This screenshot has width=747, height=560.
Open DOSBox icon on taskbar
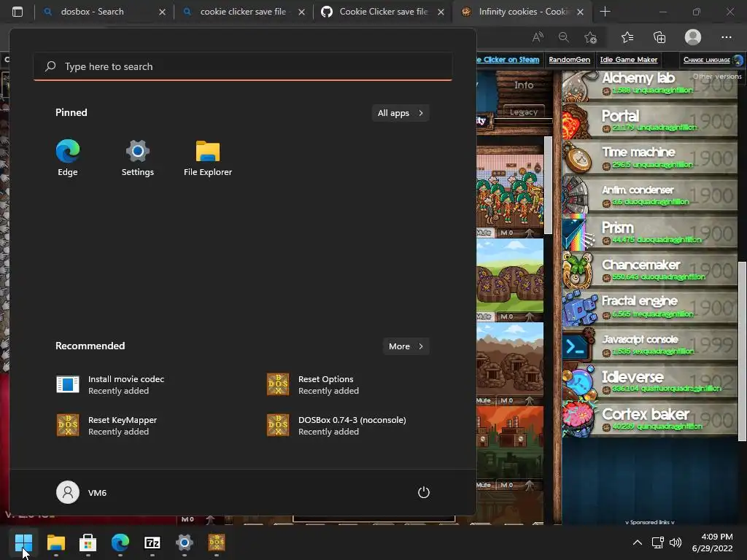pos(216,542)
